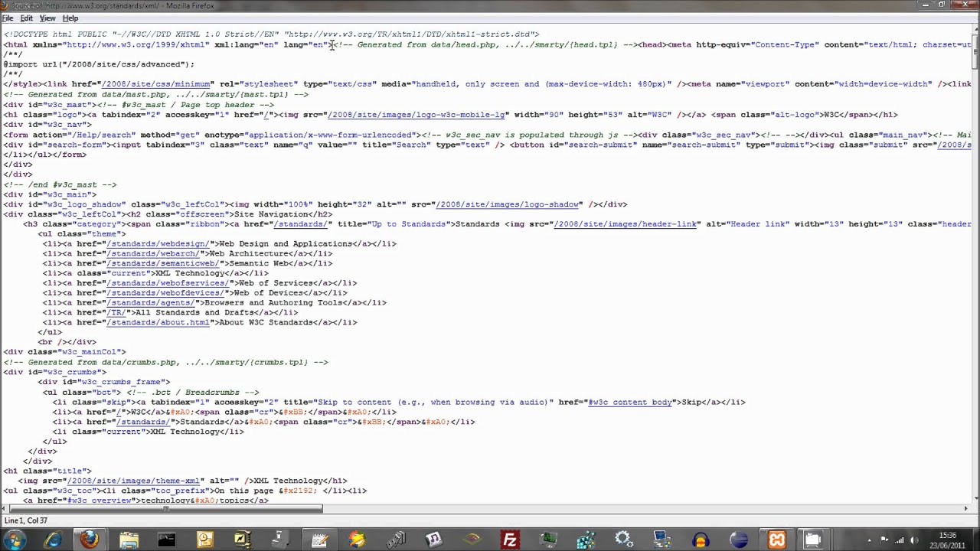Image resolution: width=980 pixels, height=551 pixels.
Task: Open the Windows Start menu
Action: click(x=15, y=540)
